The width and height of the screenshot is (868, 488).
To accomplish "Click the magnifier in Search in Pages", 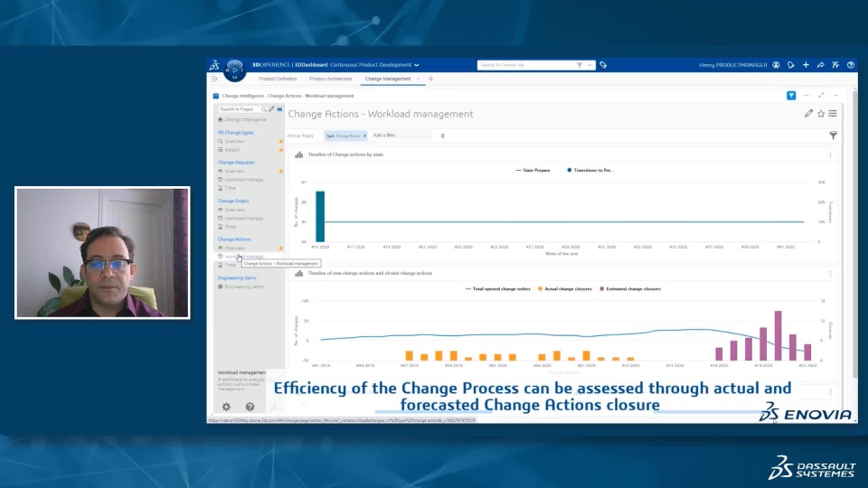I will (x=263, y=109).
